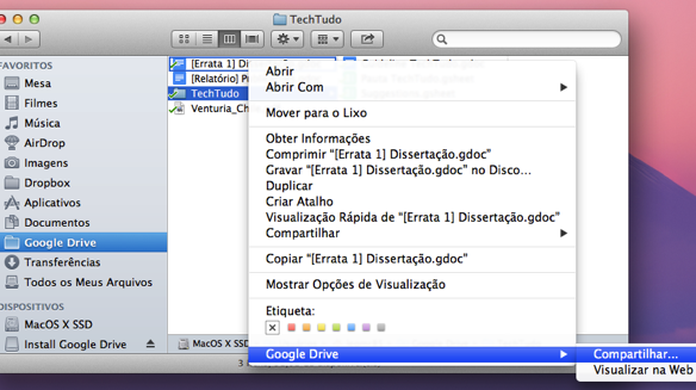696x390 pixels.
Task: Switch Finder to list view
Action: [x=207, y=39]
